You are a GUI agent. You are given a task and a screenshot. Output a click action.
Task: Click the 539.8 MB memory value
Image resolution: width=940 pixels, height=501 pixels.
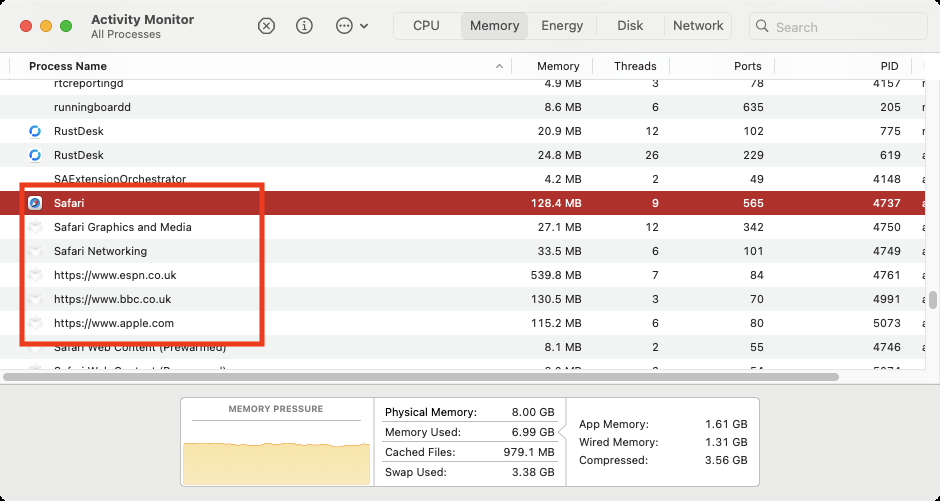(556, 275)
